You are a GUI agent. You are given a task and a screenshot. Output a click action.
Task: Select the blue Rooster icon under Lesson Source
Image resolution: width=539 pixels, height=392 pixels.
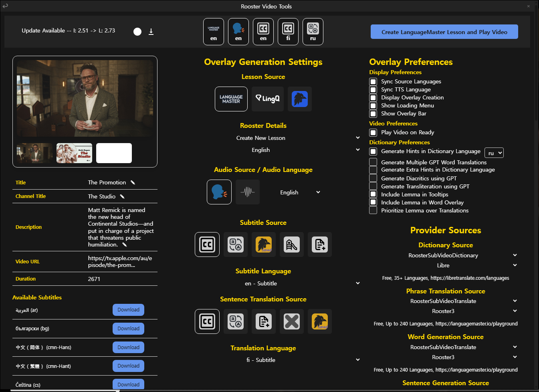(x=300, y=99)
